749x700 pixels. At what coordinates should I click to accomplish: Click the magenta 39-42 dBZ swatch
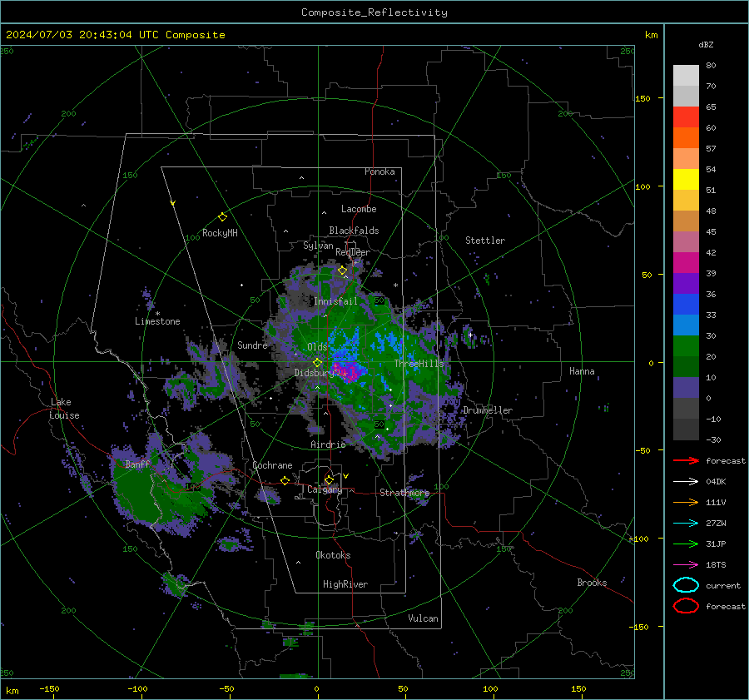point(686,263)
